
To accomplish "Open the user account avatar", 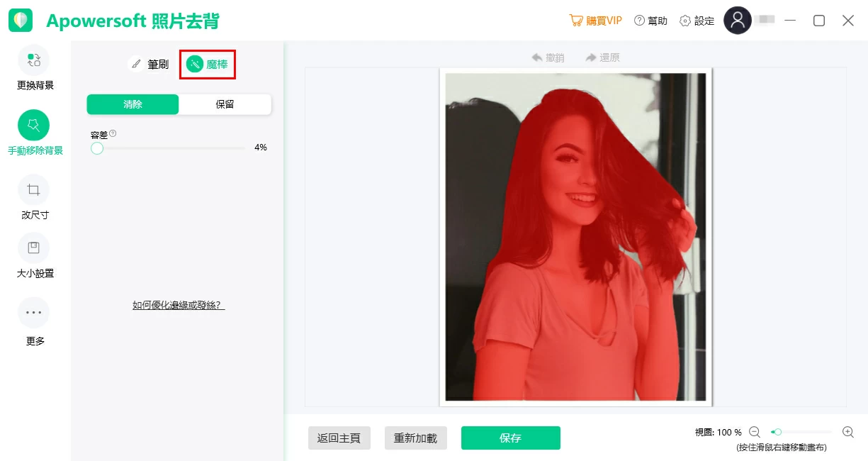I will pos(737,21).
